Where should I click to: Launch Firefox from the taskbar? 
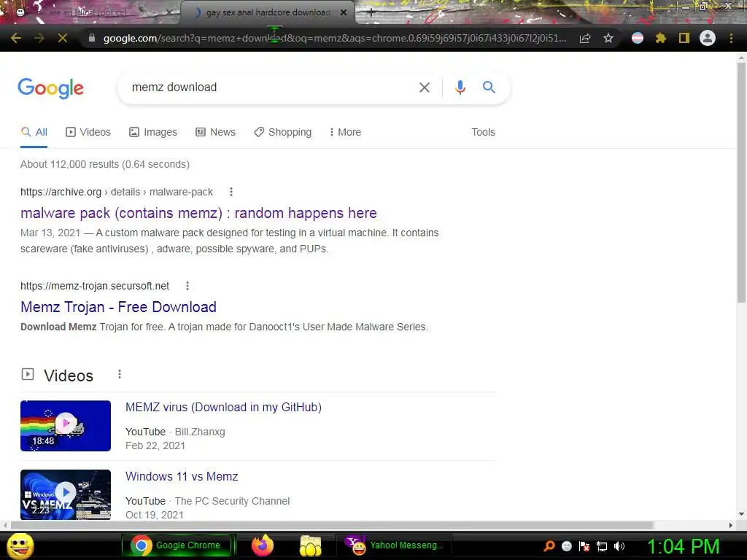coord(263,545)
